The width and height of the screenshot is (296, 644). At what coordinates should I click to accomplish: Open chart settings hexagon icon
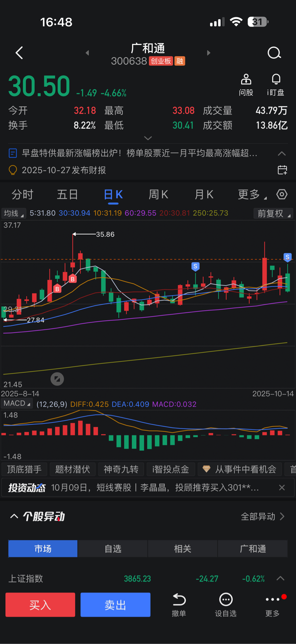coord(282,194)
